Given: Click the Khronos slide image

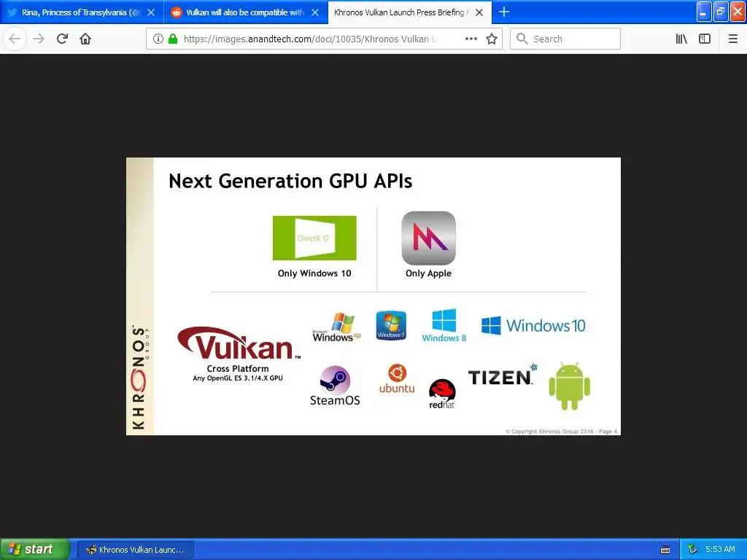Looking at the screenshot, I should 373,296.
